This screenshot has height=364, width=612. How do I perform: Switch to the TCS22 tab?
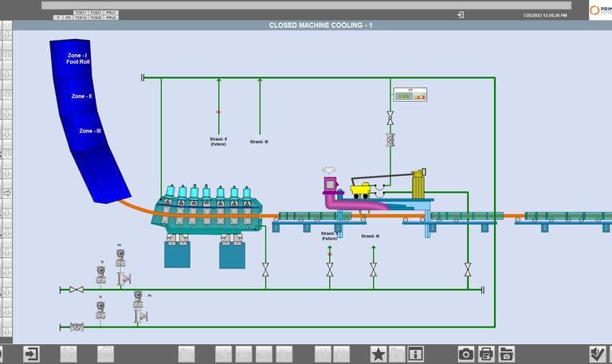(96, 18)
